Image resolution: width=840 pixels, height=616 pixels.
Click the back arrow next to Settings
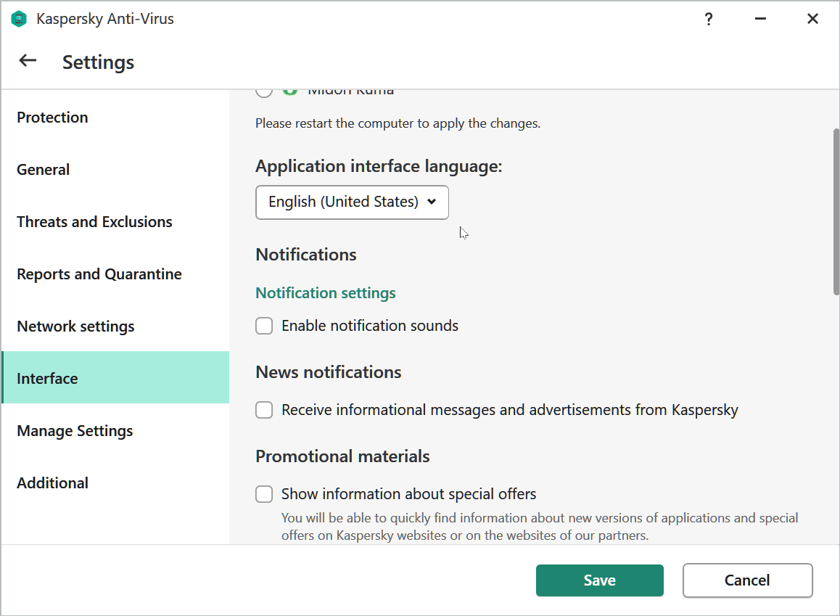(x=28, y=61)
